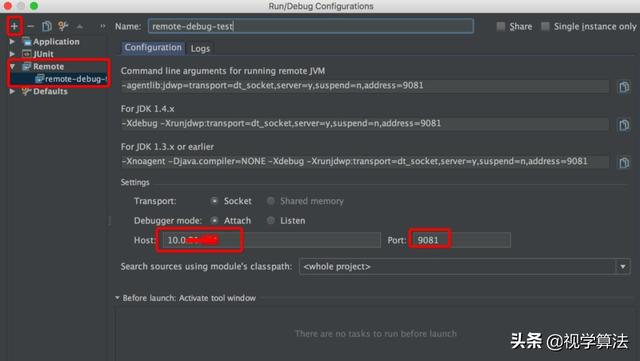The height and width of the screenshot is (361, 640).
Task: Choose Attach debugger mode
Action: (214, 221)
